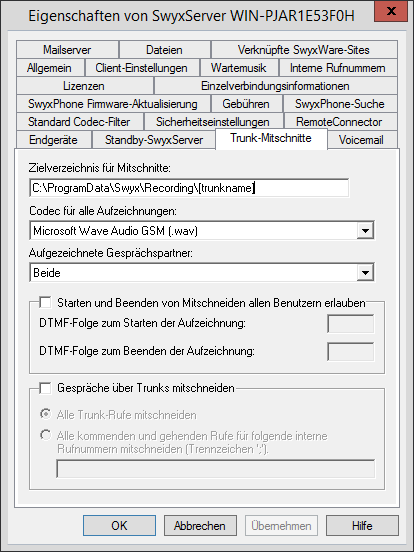The height and width of the screenshot is (552, 414).
Task: Select the Lizenzen tab
Action: 84,86
